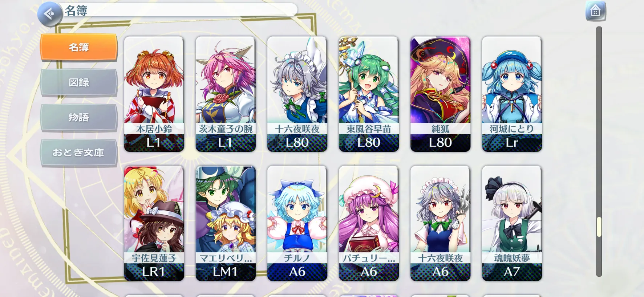644x297 pixels.
Task: Select the 名簿 tab
Action: 79,47
